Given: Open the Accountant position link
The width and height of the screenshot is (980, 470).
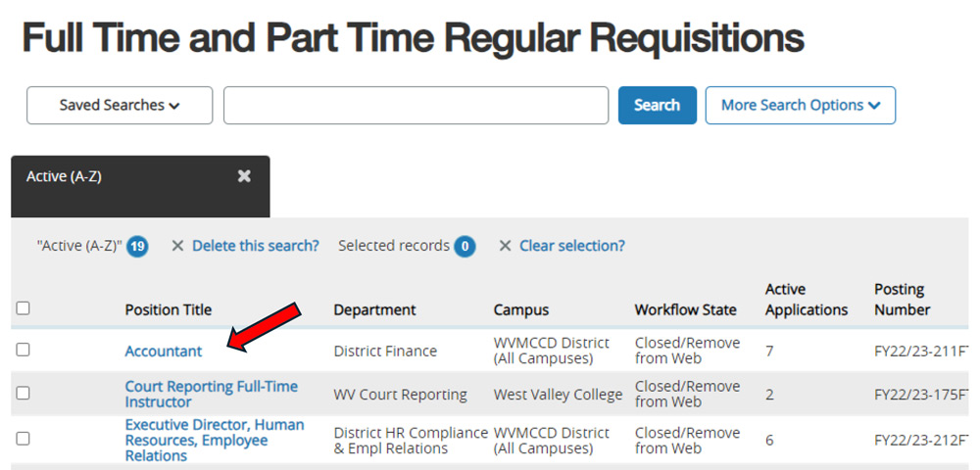Looking at the screenshot, I should (x=164, y=352).
